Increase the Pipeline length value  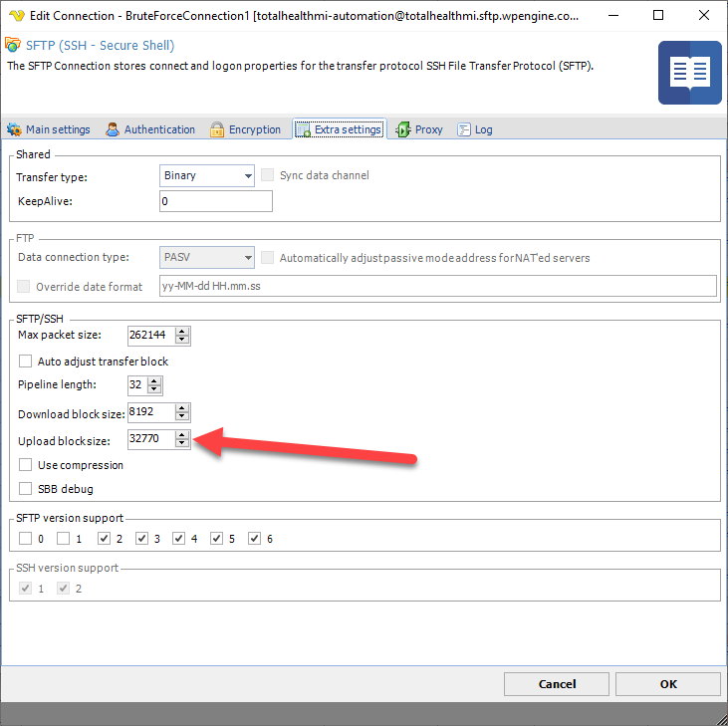pos(154,380)
